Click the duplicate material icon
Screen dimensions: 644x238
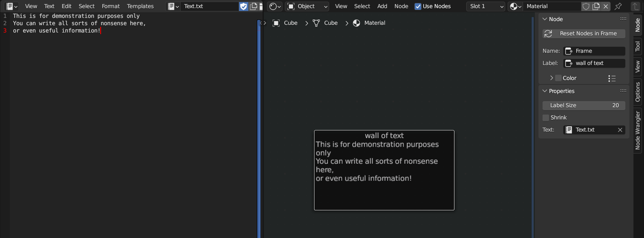596,6
